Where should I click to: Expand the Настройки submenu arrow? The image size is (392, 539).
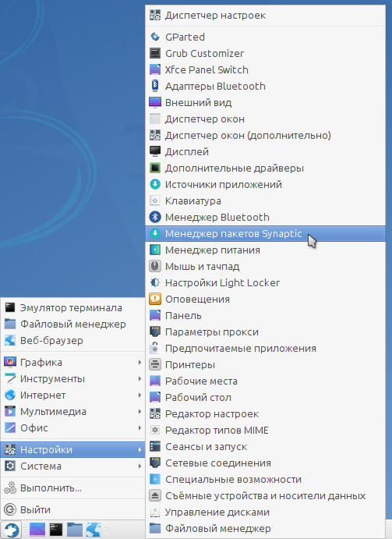click(139, 449)
